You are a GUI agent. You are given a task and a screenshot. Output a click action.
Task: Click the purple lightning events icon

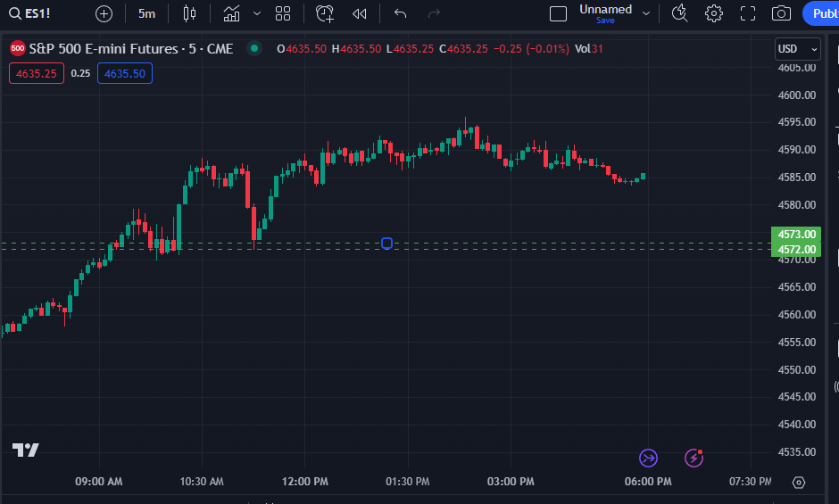(694, 458)
